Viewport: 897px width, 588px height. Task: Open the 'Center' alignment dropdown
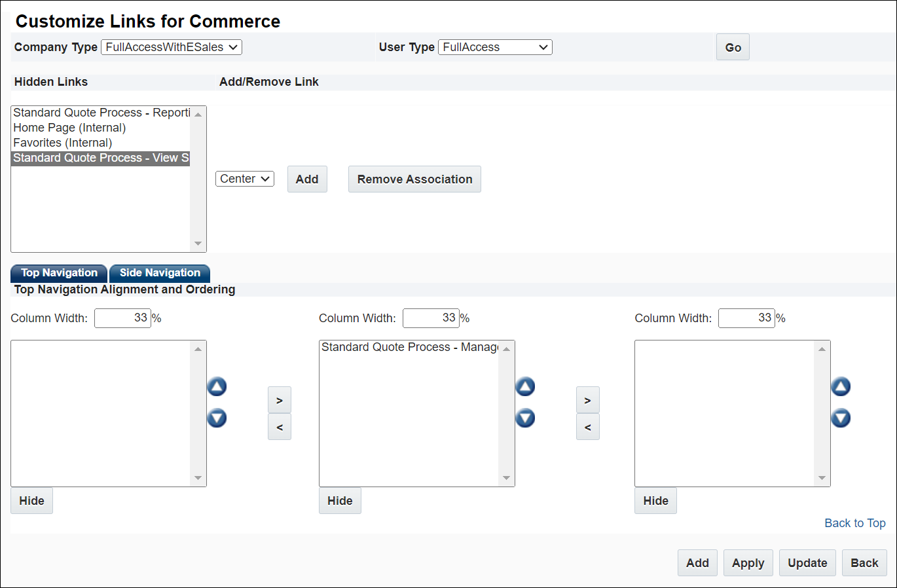coord(244,178)
